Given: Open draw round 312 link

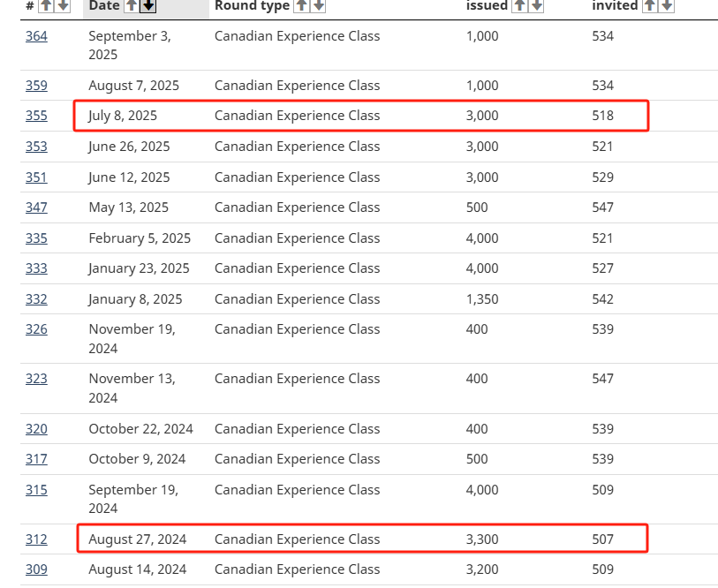Looking at the screenshot, I should (x=36, y=539).
